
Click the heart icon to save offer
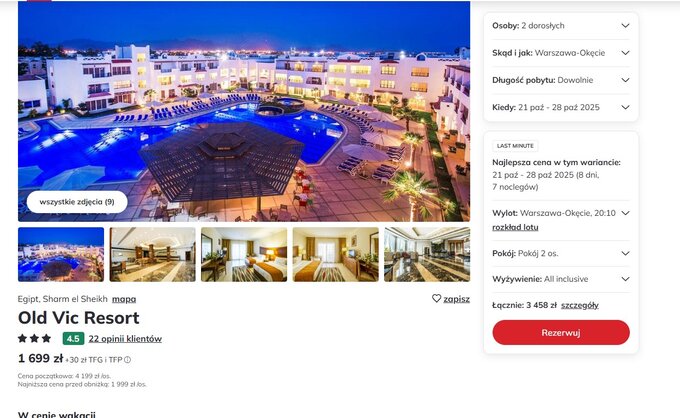click(x=436, y=298)
